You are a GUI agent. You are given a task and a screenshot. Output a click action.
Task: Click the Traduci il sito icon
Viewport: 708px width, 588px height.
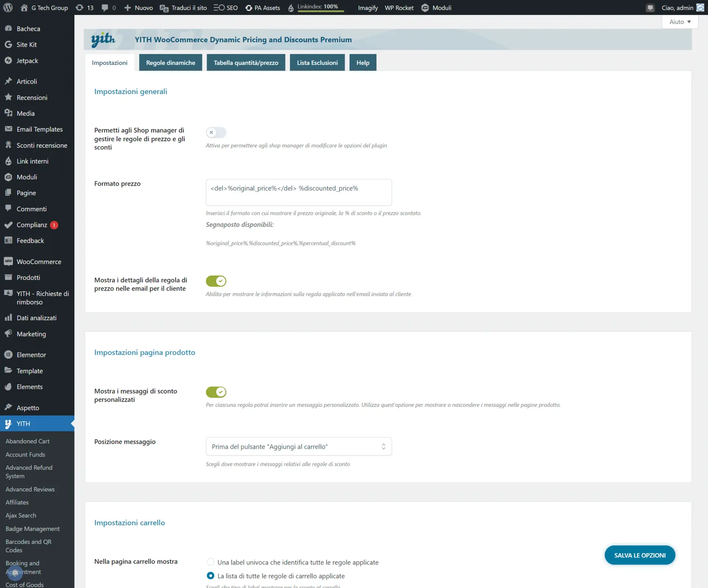coord(164,8)
